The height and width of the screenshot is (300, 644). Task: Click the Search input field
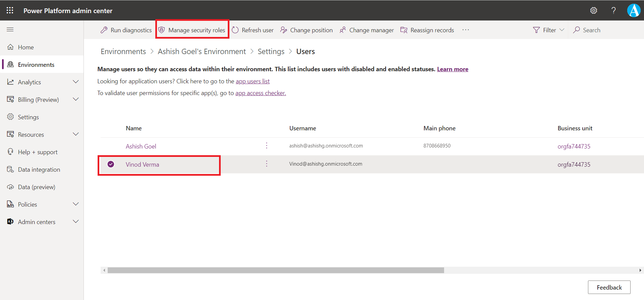tap(592, 30)
